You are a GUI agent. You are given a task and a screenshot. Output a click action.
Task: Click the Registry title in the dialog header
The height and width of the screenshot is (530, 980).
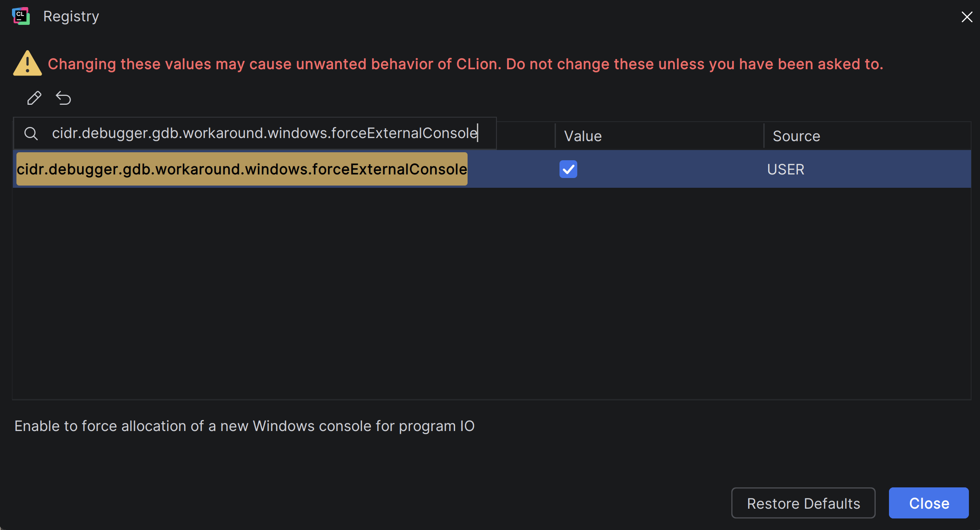(x=71, y=16)
